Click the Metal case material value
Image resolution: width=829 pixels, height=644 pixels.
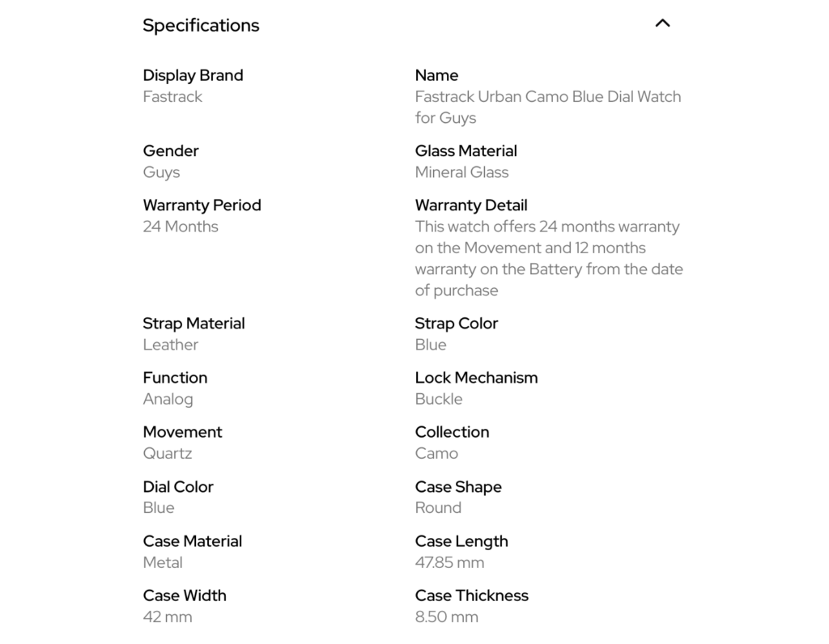click(163, 562)
